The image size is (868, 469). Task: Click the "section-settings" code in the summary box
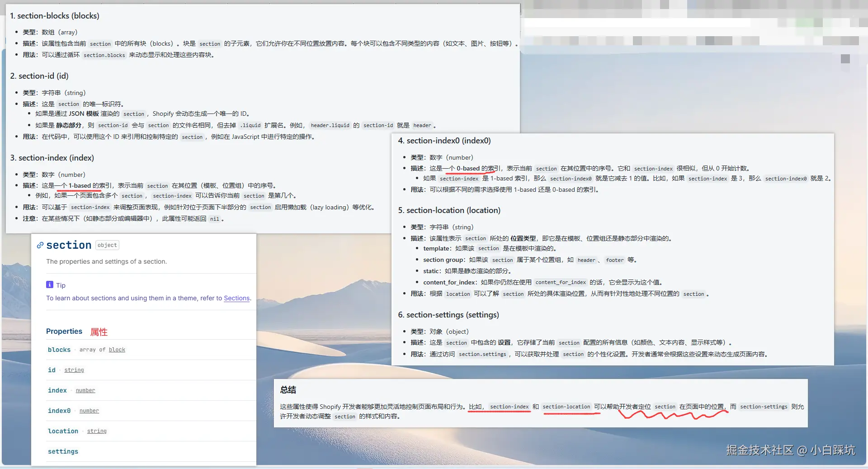point(764,407)
